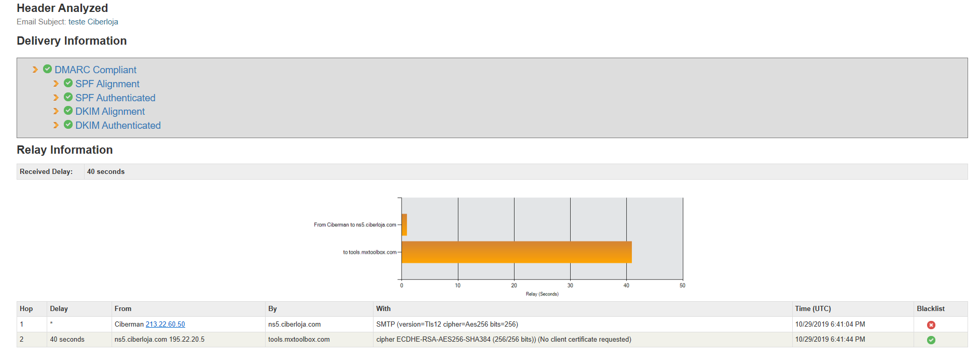
Task: Click the email subject teste Ciberloja
Action: 93,22
